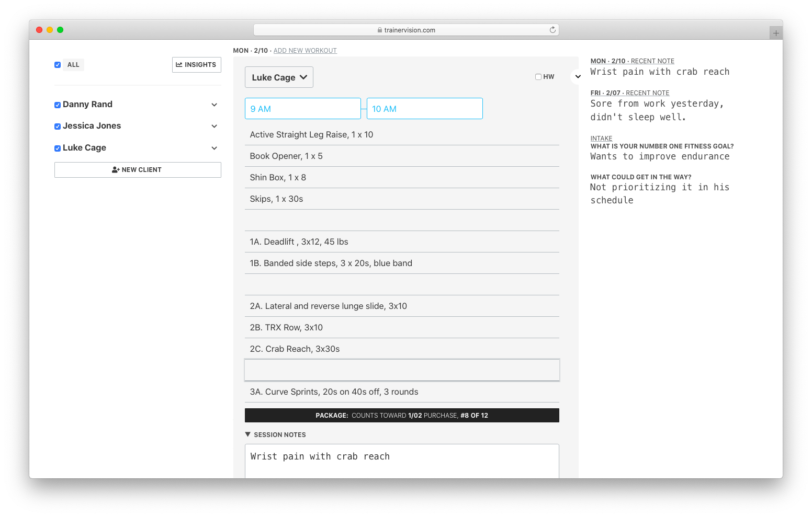Open the Luke Cage client dropdown
Viewport: 812px width, 517px height.
(x=279, y=77)
